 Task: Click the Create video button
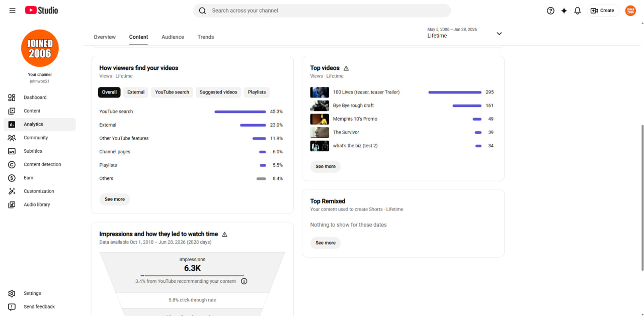coord(603,11)
